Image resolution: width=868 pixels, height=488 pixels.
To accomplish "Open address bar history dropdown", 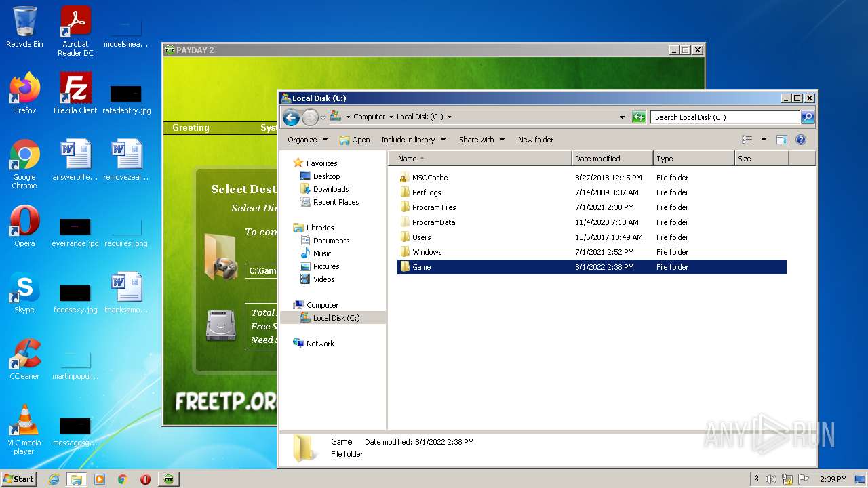I will pos(623,117).
